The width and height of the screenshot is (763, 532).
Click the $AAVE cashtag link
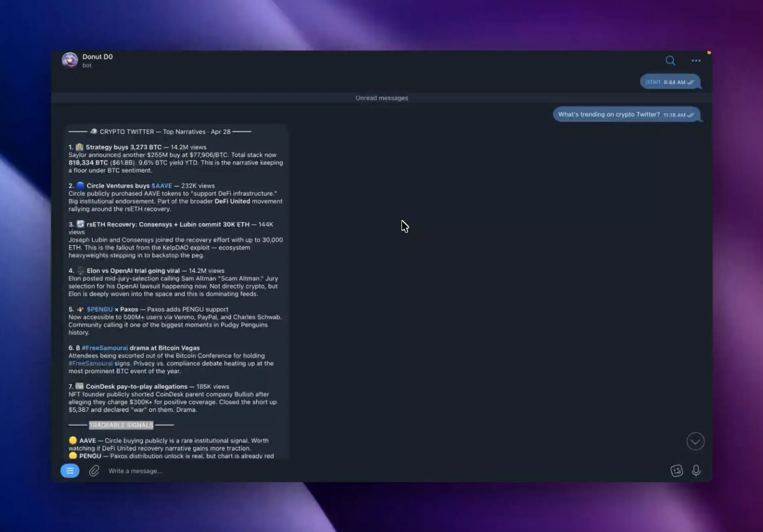click(162, 186)
